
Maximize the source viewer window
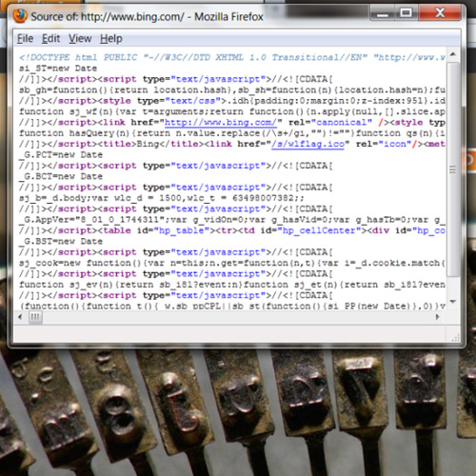coord(407,13)
